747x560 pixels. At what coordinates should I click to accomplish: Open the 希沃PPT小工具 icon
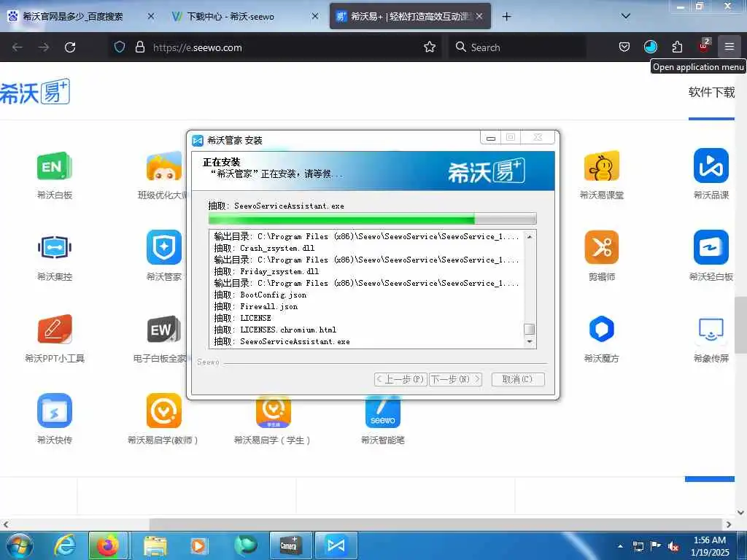54,329
